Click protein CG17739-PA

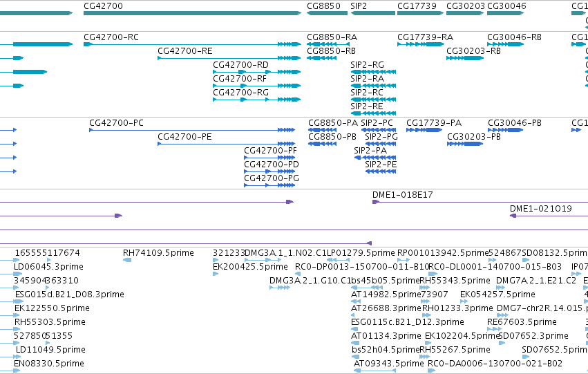pos(424,130)
